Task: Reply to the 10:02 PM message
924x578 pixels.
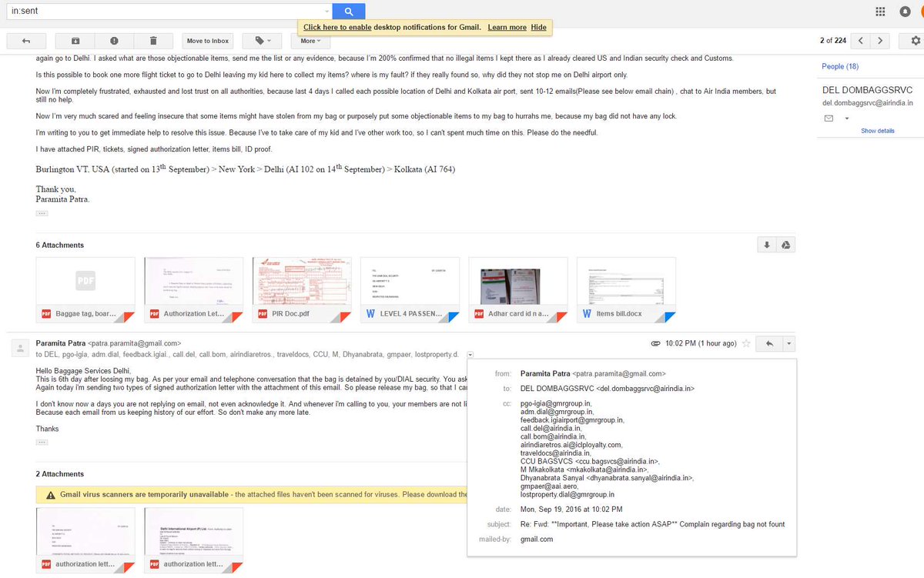Action: coord(770,343)
